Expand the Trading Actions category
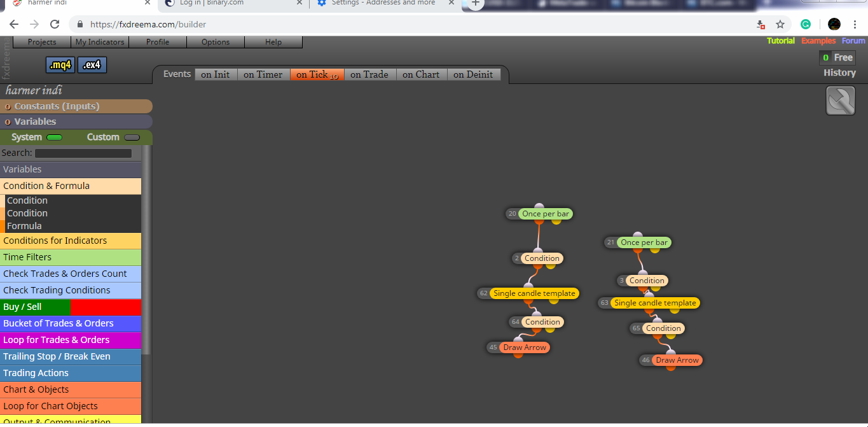Viewport: 868px width, 427px height. tap(71, 373)
